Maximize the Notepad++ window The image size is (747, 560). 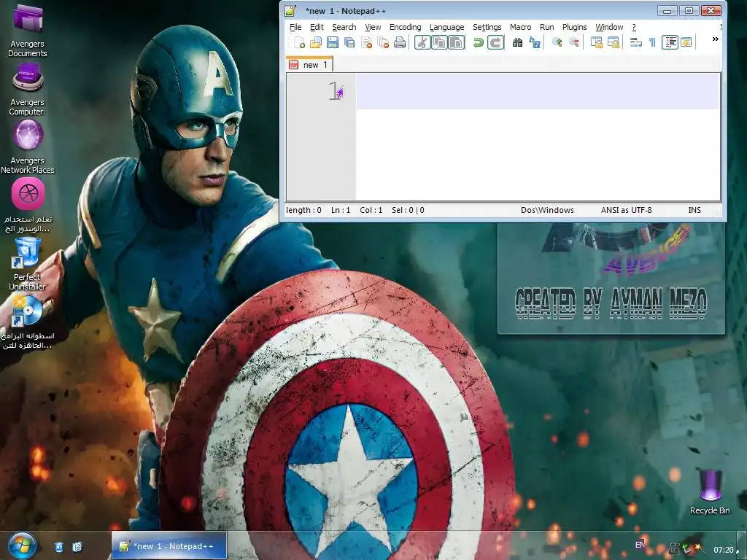pos(689,10)
